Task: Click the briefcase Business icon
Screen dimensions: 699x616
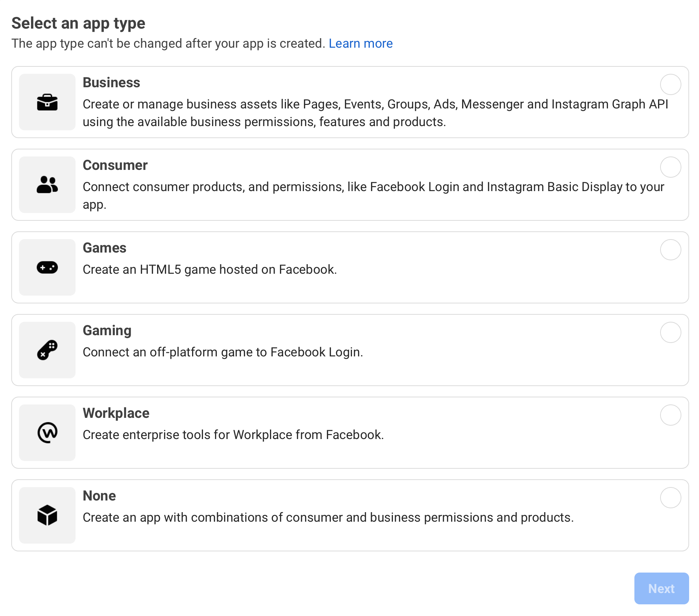Action: [48, 102]
